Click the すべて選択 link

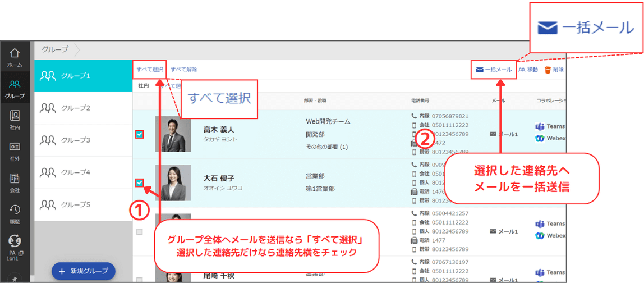(150, 70)
